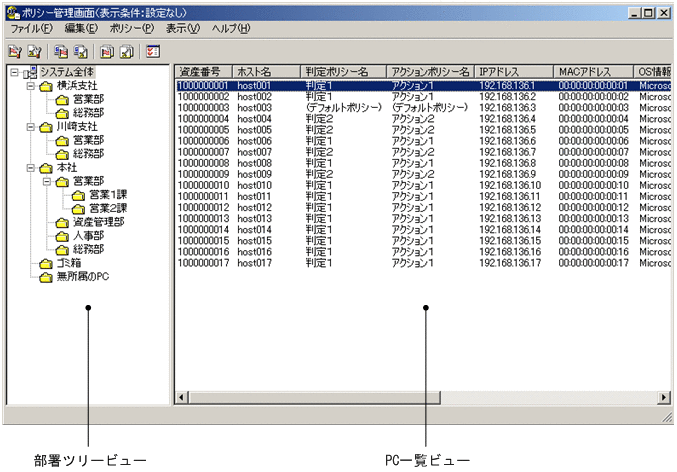Click the ゴミ箱 folder icon in the tree
677x472 pixels.
point(45,264)
